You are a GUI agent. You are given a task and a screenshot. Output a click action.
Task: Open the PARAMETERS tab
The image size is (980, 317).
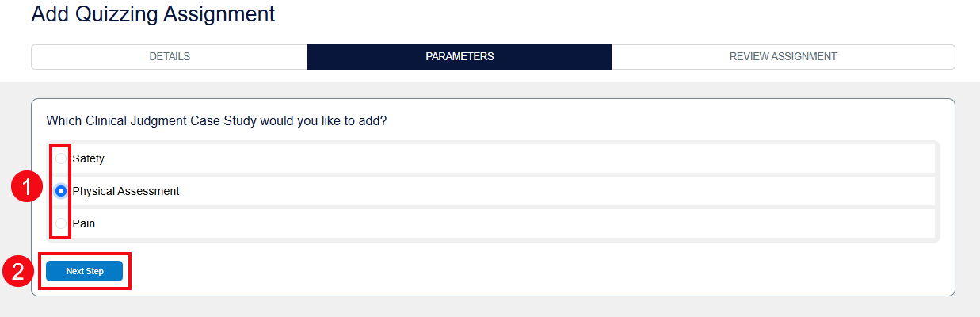459,57
